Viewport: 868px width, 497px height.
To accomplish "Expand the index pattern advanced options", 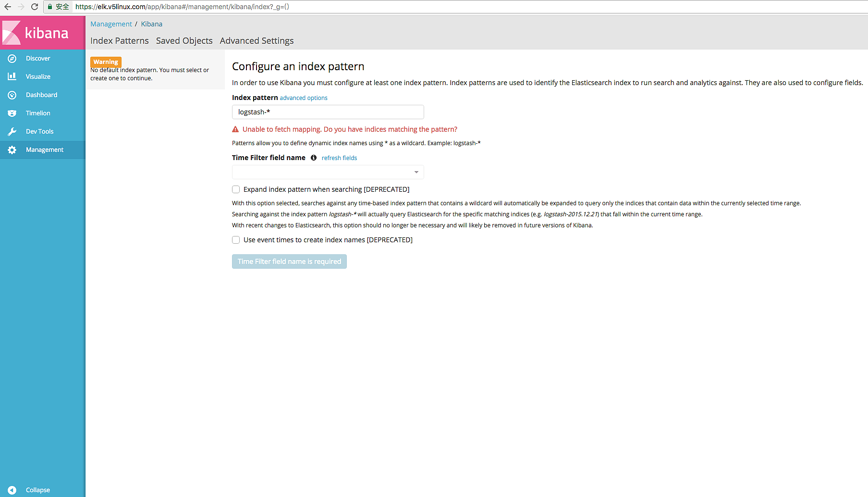I will coord(304,98).
